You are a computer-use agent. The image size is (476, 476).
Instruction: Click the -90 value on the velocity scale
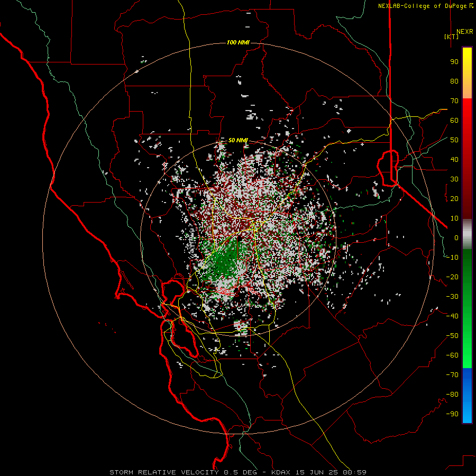pyautogui.click(x=452, y=414)
